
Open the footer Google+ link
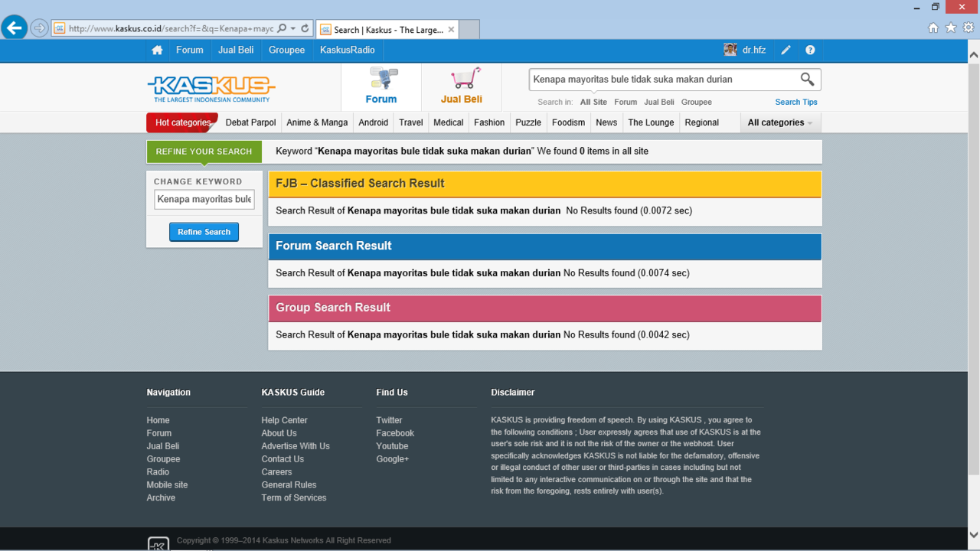[x=393, y=459]
